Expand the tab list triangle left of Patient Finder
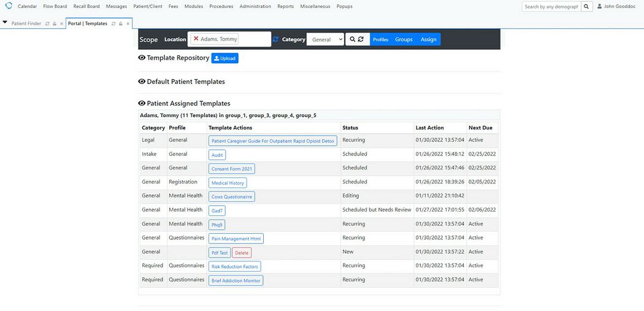This screenshot has width=644, height=311. (5, 23)
